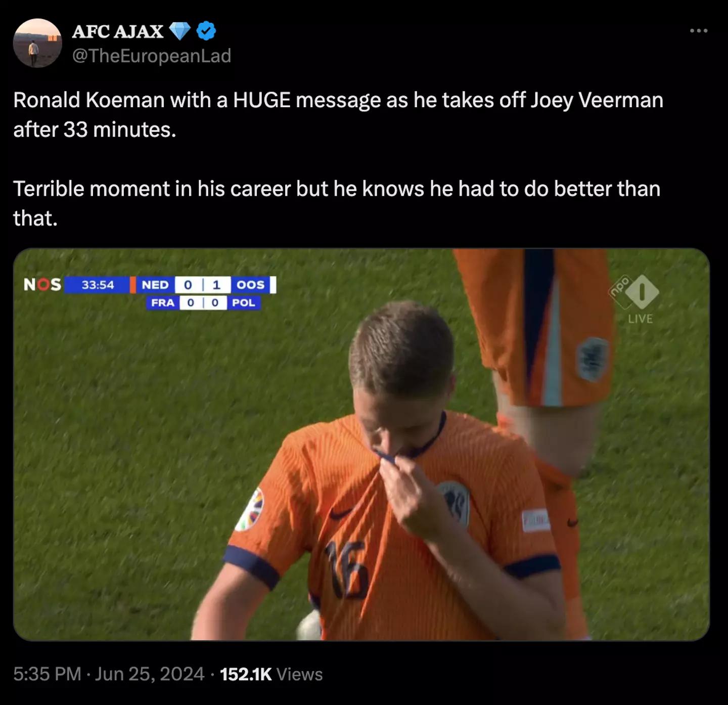Click the Jun 25, 2024 date
The image size is (728, 705).
pyautogui.click(x=150, y=674)
